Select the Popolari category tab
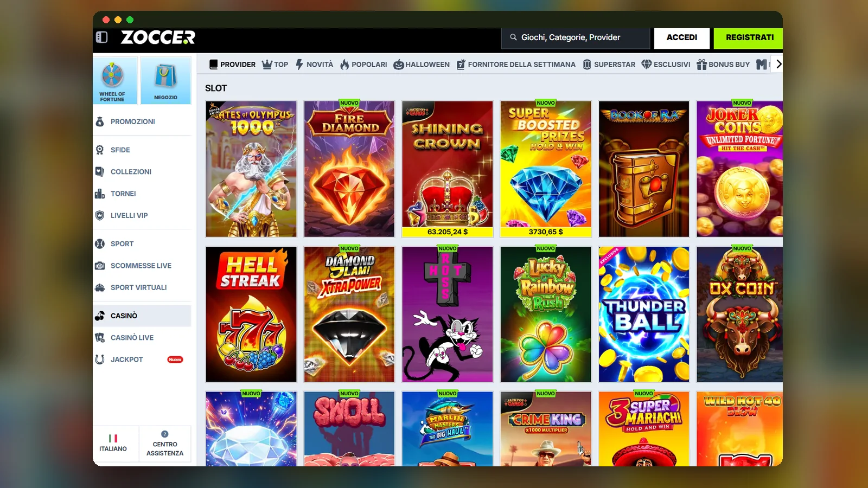Viewport: 868px width, 488px height. pos(363,65)
